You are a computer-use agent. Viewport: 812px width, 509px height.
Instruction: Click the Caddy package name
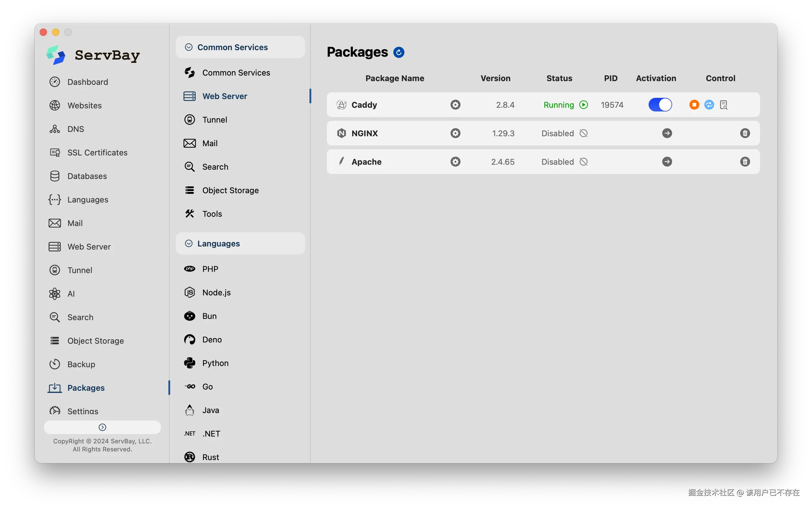(364, 105)
